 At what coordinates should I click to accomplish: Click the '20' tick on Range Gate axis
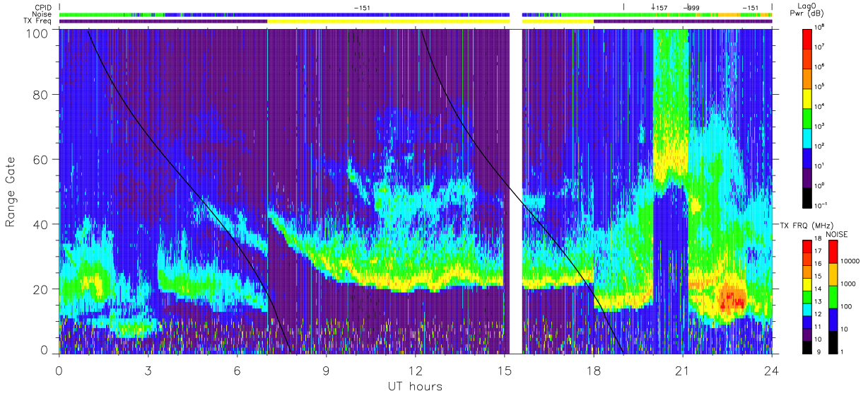(40, 289)
